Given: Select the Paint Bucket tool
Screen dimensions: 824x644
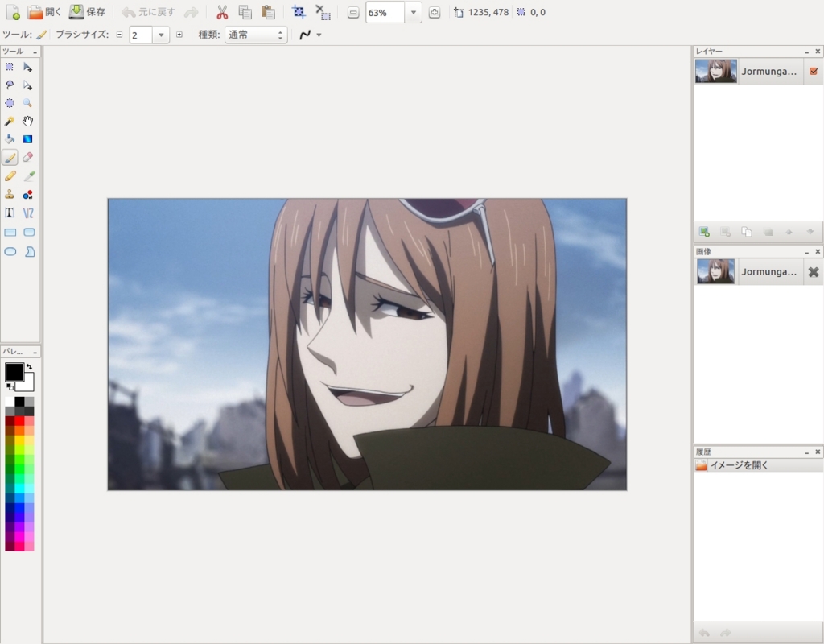Looking at the screenshot, I should (10, 139).
